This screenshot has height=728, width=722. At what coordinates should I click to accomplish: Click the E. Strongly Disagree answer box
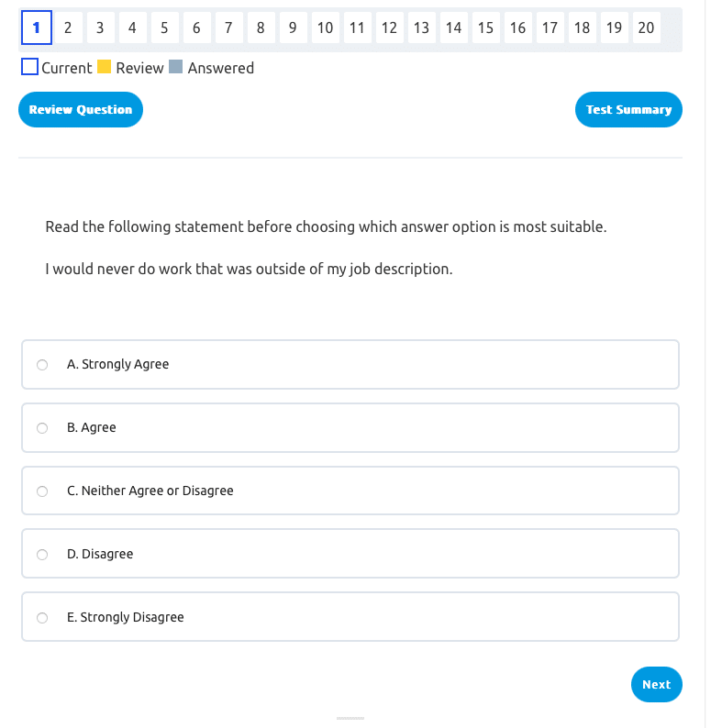click(x=350, y=617)
